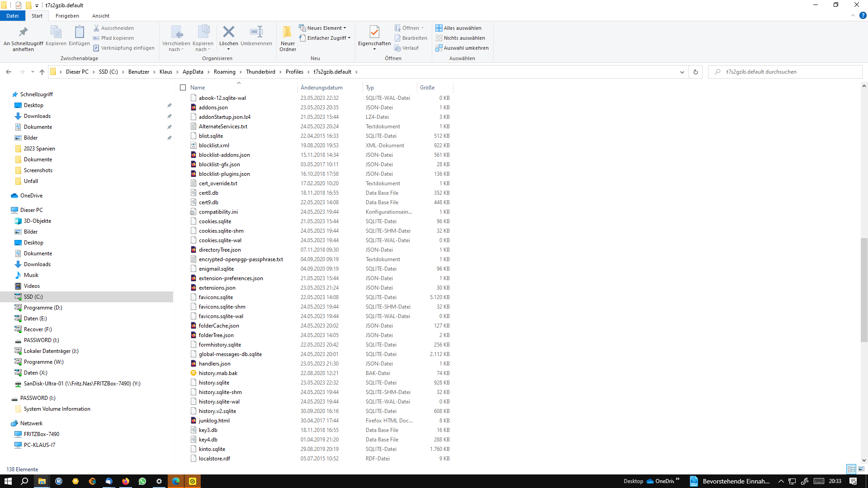The height and width of the screenshot is (488, 868).
Task: Switch to large icons view in status bar
Action: 861,469
